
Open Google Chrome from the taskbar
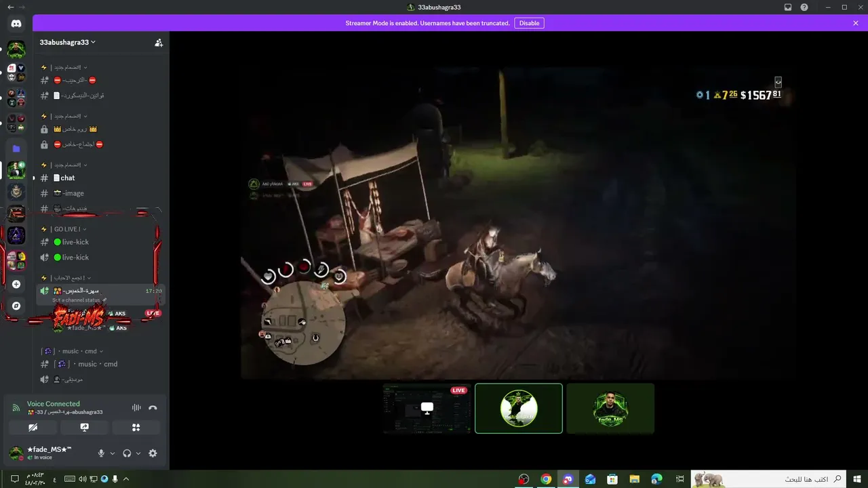(x=546, y=479)
